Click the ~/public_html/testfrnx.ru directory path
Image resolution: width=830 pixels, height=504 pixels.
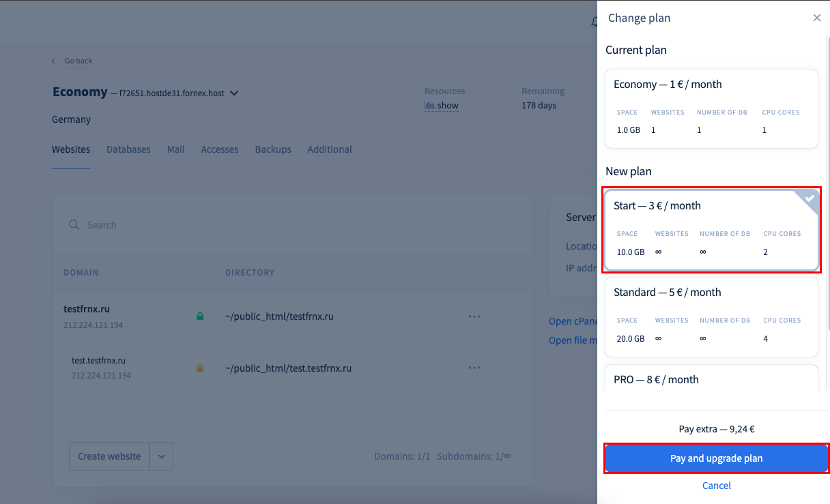click(x=279, y=316)
